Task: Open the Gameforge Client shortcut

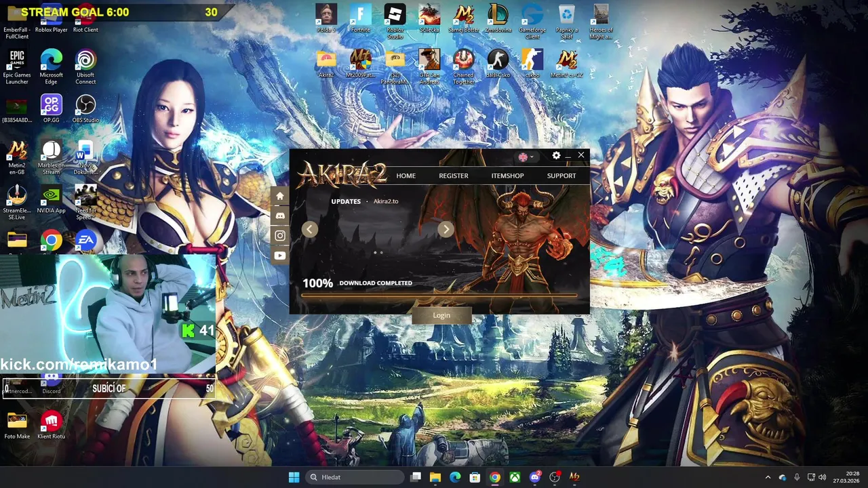Action: tap(532, 21)
